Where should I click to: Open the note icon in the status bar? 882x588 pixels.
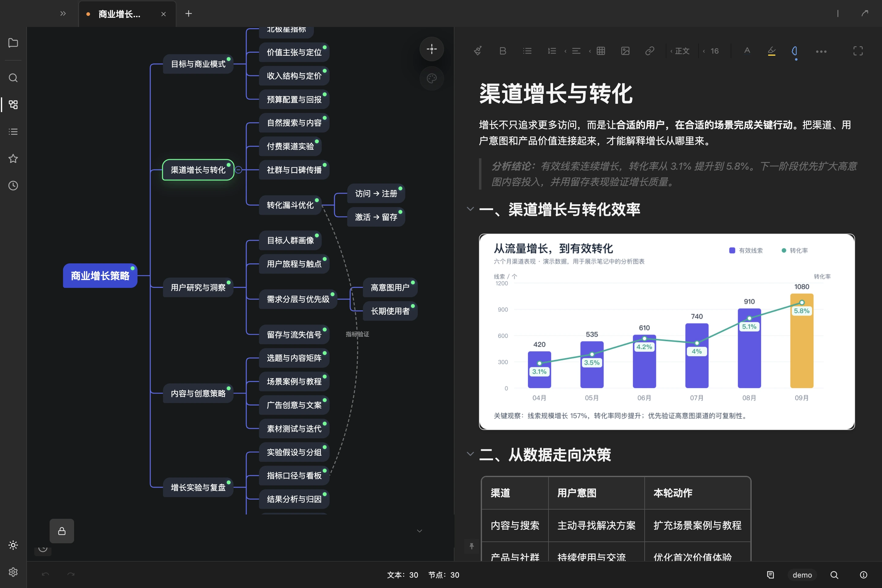click(770, 575)
